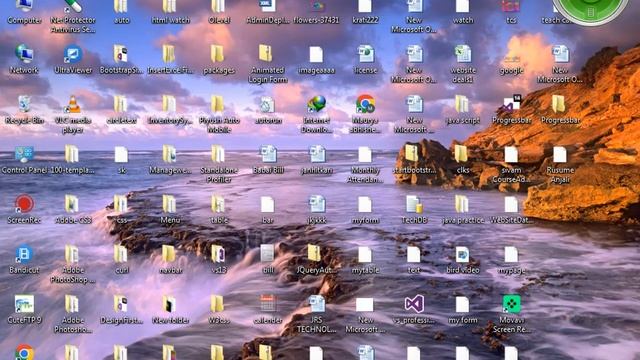Screen dimensions: 640x360
Task: Open the css folder
Action: (x=121, y=204)
